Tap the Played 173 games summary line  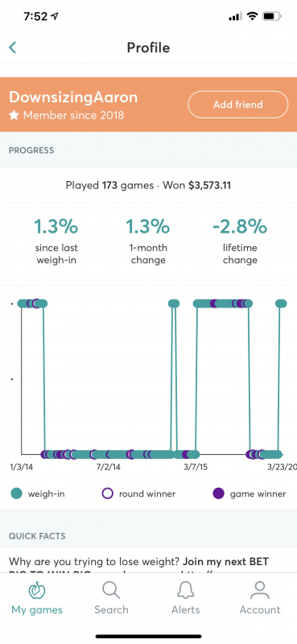(x=148, y=185)
